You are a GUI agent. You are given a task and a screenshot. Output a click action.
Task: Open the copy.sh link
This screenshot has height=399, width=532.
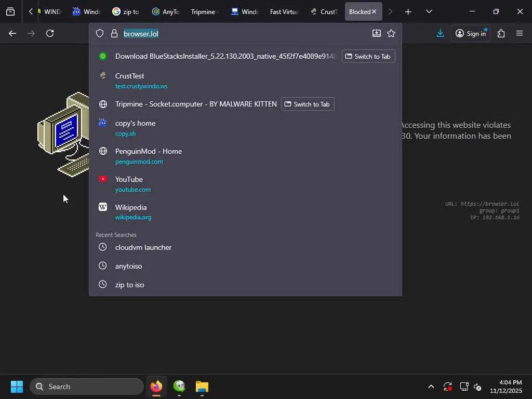[125, 134]
